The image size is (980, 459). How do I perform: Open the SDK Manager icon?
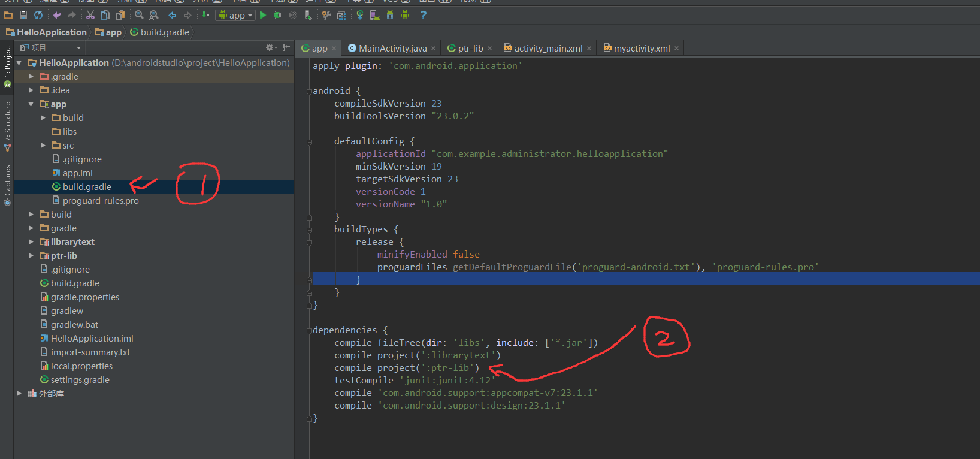click(390, 15)
